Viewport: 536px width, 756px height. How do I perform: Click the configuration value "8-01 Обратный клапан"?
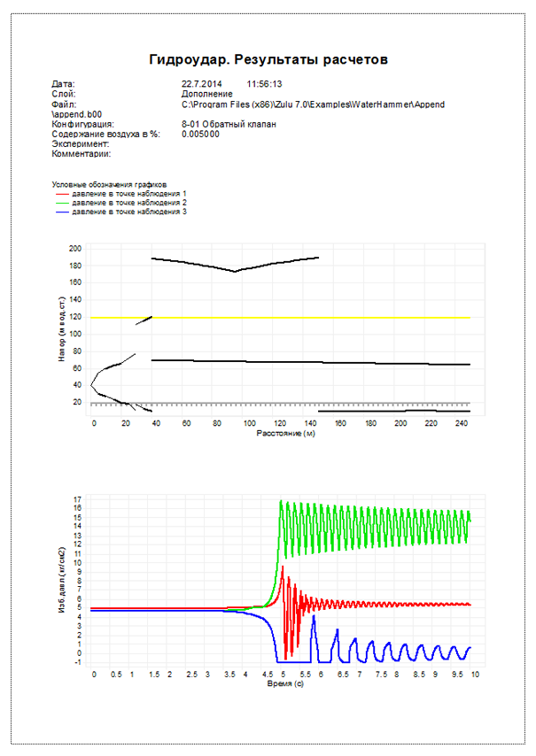click(x=228, y=125)
